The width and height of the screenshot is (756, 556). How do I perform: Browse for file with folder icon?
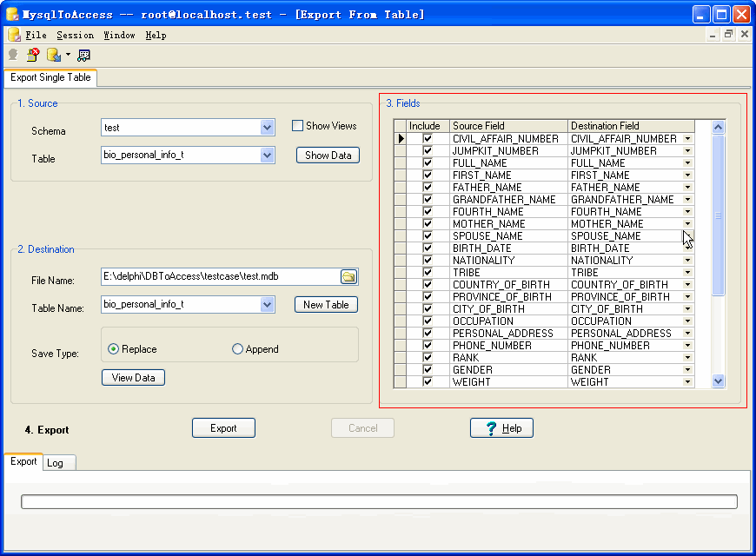[x=349, y=277]
